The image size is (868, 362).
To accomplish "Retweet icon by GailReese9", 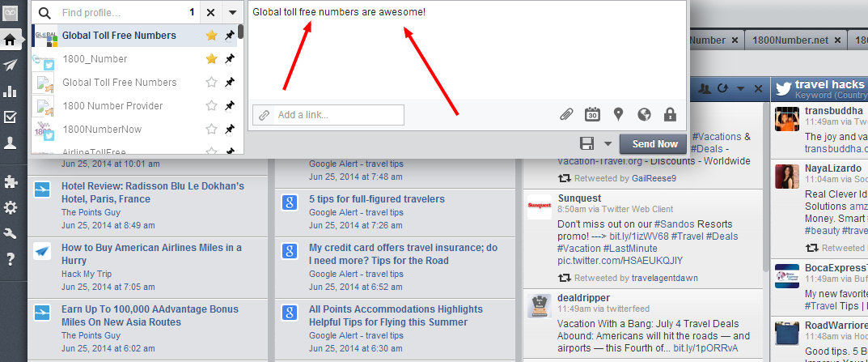I will pyautogui.click(x=564, y=178).
